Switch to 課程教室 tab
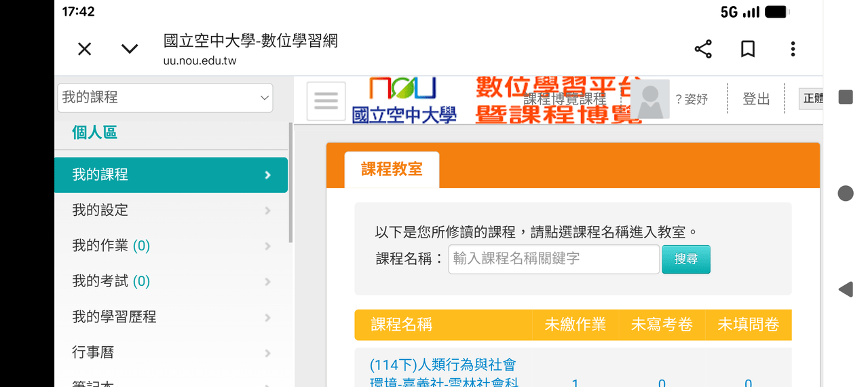Image resolution: width=868 pixels, height=387 pixels. click(392, 170)
